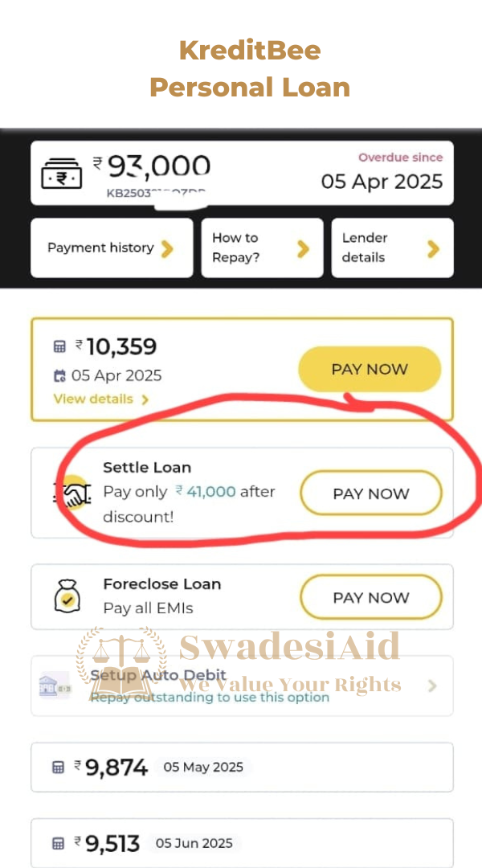Select the ₹9,874 EMI due 05 May 2025
This screenshot has width=482, height=868.
[241, 768]
